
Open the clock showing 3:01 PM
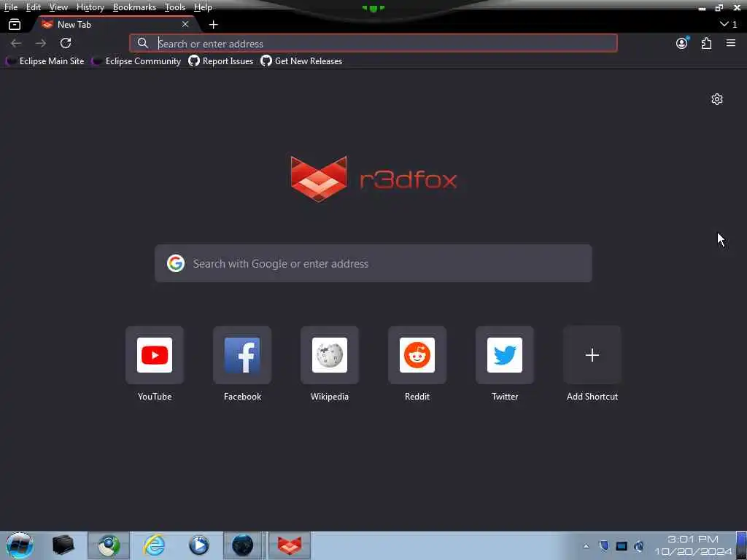tap(693, 545)
